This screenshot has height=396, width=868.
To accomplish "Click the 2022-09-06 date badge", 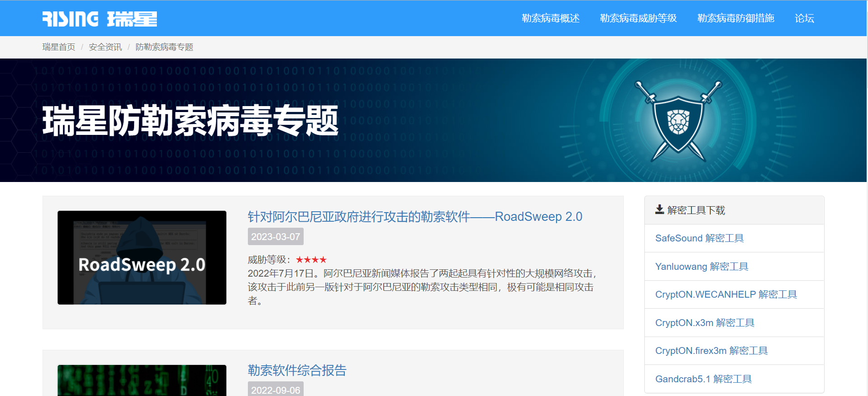I will (276, 390).
